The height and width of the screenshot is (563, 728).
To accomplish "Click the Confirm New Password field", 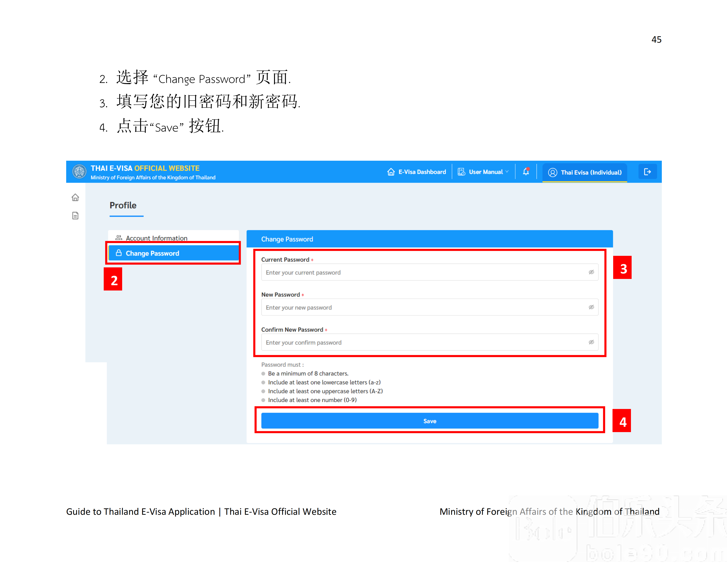I will (x=423, y=342).
